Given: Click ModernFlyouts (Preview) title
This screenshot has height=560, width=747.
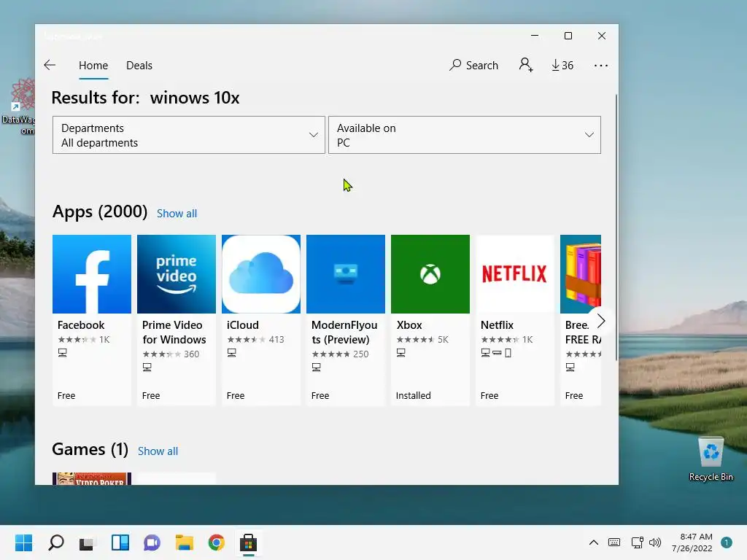Looking at the screenshot, I should pyautogui.click(x=344, y=332).
